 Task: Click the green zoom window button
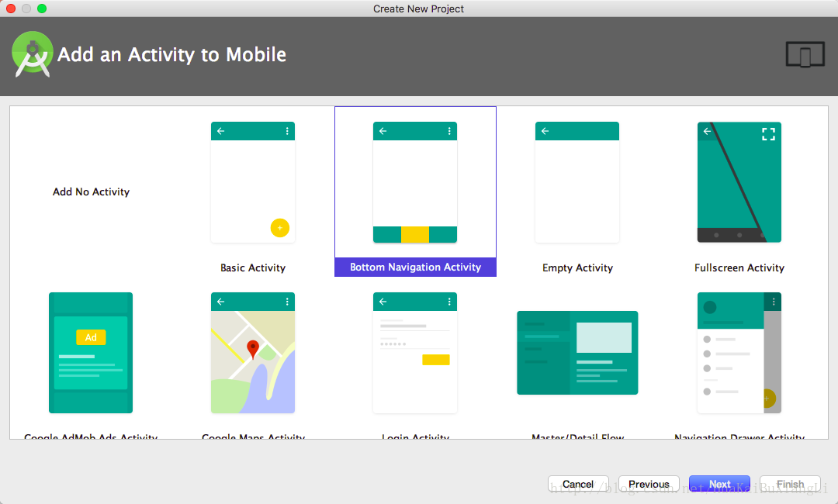coord(42,9)
